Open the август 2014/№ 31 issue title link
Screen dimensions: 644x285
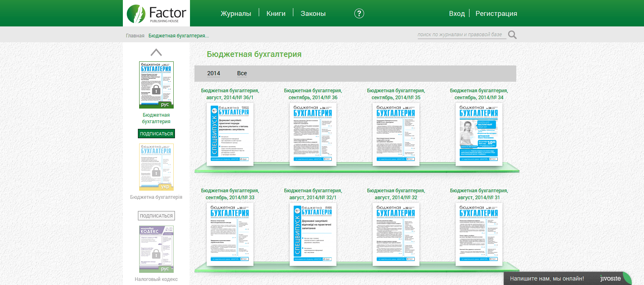pyautogui.click(x=479, y=194)
